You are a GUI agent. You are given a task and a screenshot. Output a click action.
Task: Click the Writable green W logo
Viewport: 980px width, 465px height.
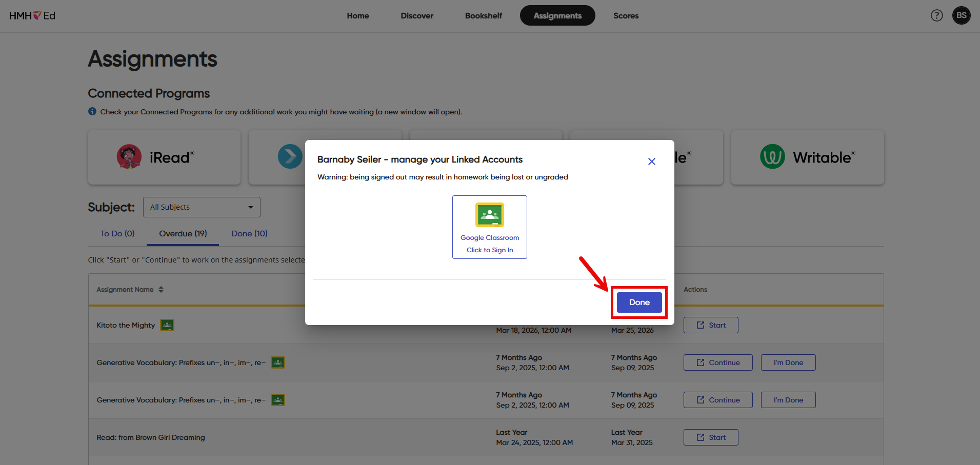click(772, 156)
